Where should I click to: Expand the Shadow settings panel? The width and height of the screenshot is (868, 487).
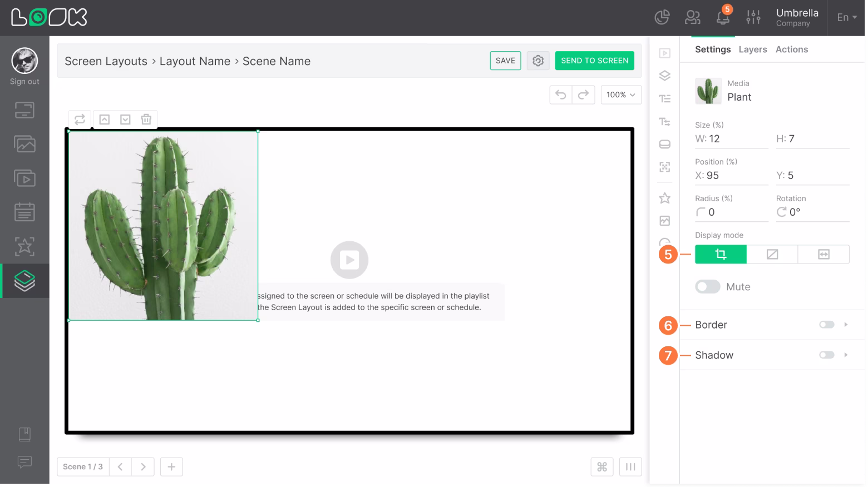[847, 355]
